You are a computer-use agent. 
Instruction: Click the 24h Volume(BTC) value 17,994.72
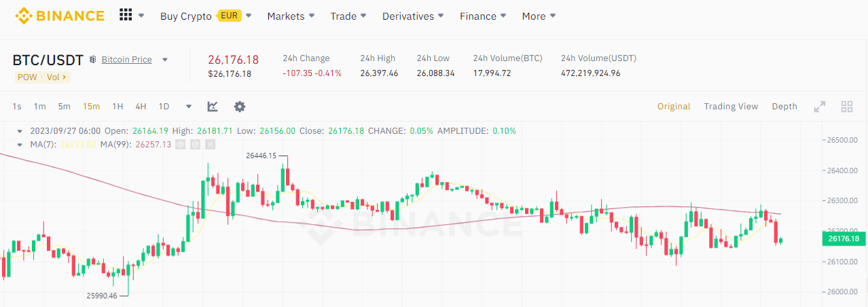pos(492,73)
